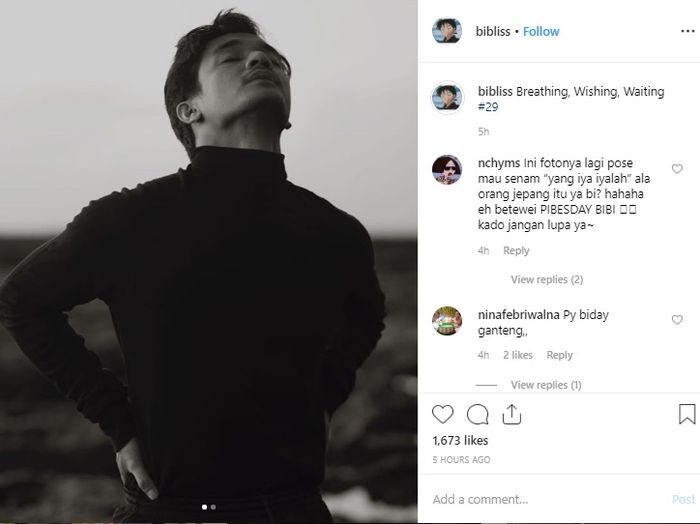Open hashtag #29 link
The image size is (700, 524).
488,106
